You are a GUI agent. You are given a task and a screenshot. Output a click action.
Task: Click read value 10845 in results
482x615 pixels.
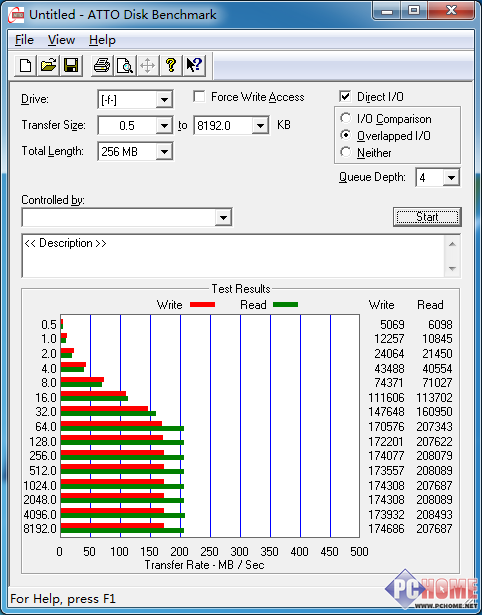coord(437,338)
